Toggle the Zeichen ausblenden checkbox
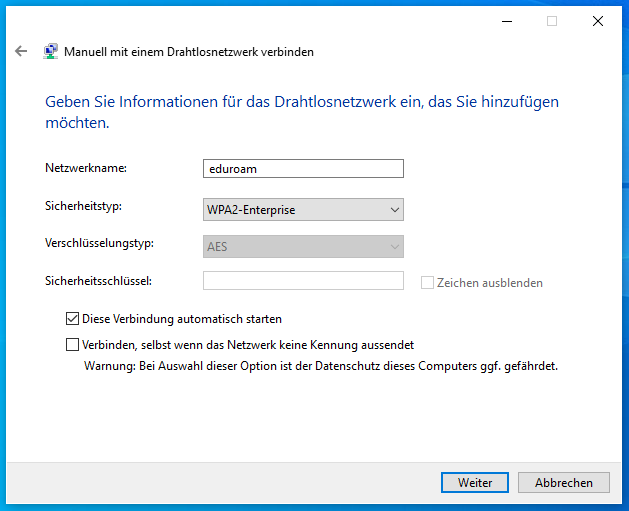Screen dimensions: 629x511 [x=427, y=282]
